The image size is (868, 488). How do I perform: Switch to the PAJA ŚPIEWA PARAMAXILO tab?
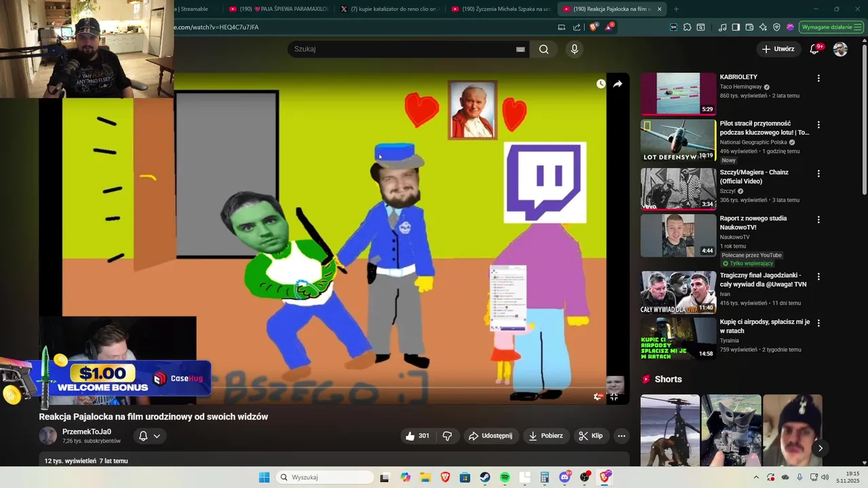(x=278, y=9)
